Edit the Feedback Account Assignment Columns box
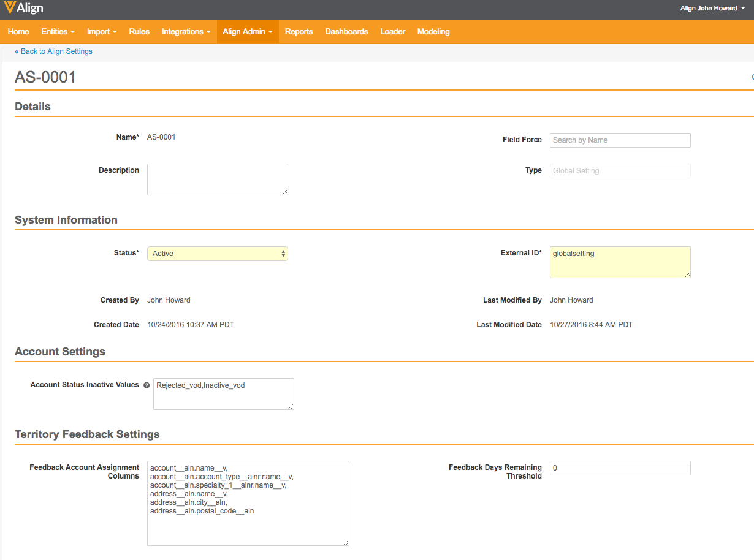754x560 pixels. (248, 503)
